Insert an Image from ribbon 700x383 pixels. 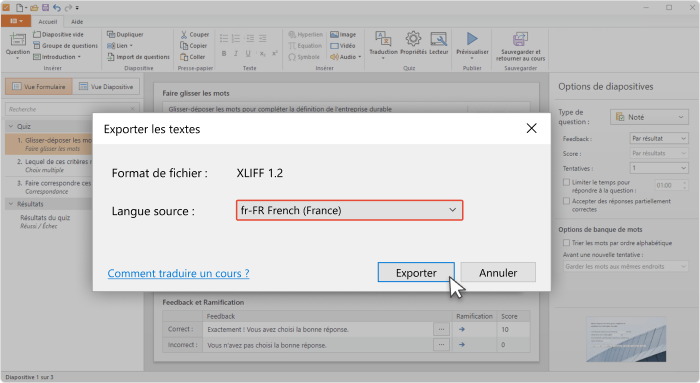(343, 34)
